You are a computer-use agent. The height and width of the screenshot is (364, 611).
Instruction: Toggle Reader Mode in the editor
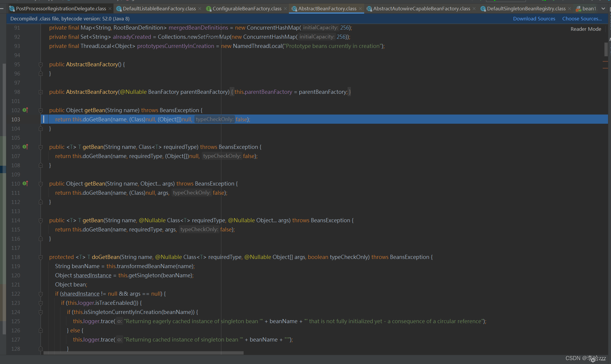[586, 29]
